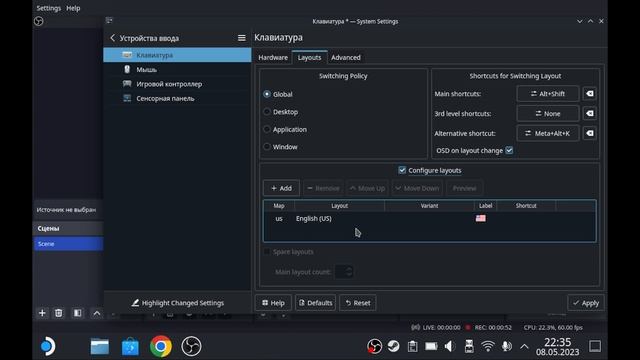Open the clock showing 22:35
Image resolution: width=640 pixels, height=360 pixels.
[558, 347]
